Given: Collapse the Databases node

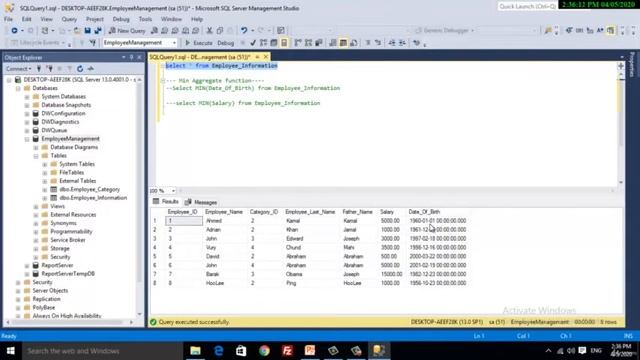Looking at the screenshot, I should [x=18, y=88].
